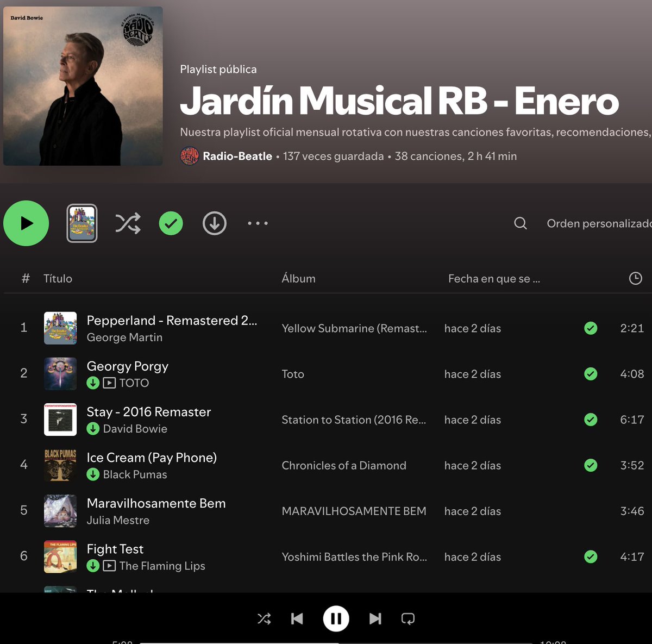652x644 pixels.
Task: Skip to next track in player bar
Action: point(375,618)
